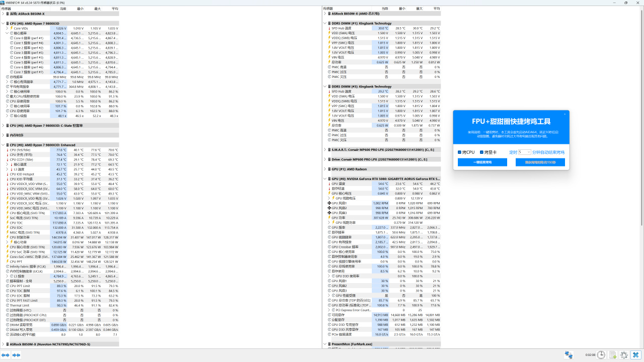Viewport: 644px width, 362px height.
Task: Expand the 内存时序 group
Action: pyautogui.click(x=3, y=135)
